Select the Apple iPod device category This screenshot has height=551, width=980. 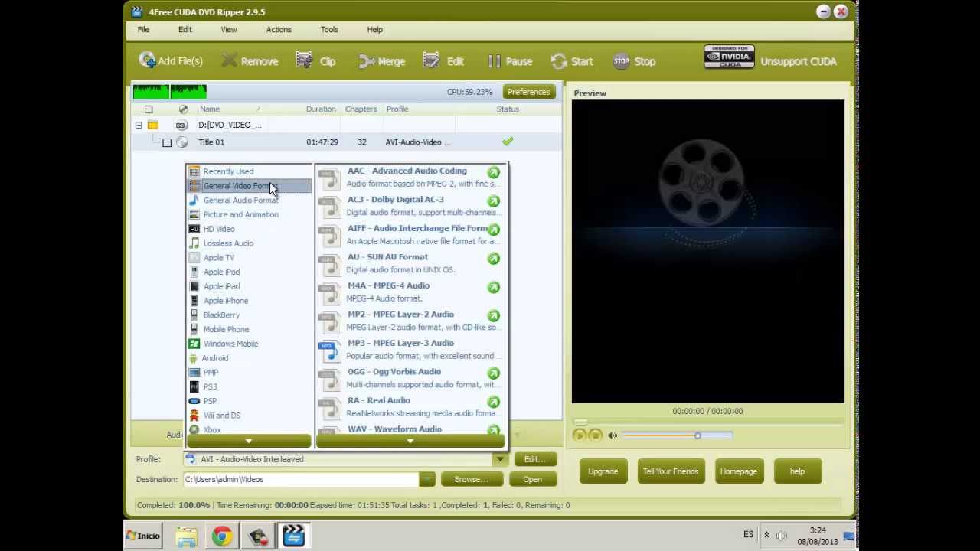pos(250,272)
